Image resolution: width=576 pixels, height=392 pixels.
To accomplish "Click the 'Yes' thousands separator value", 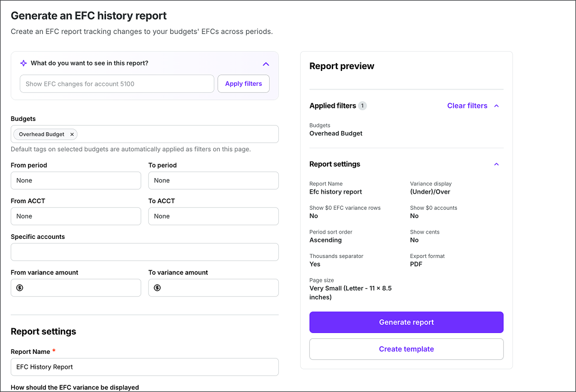I will coord(315,264).
